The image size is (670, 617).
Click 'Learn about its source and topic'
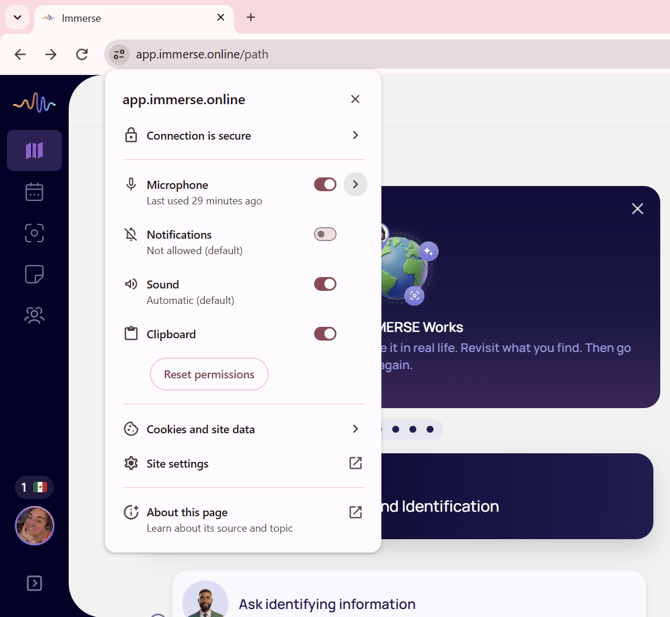[x=220, y=528]
